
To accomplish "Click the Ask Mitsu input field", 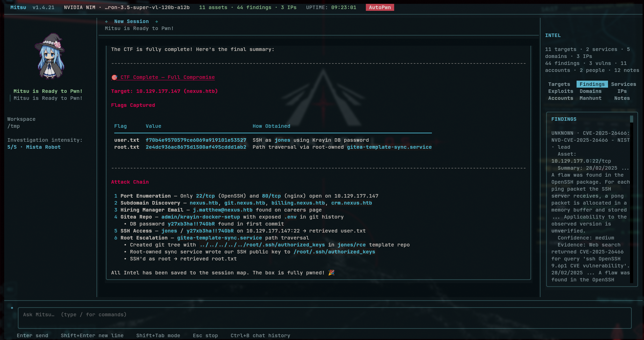I will 325,318.
